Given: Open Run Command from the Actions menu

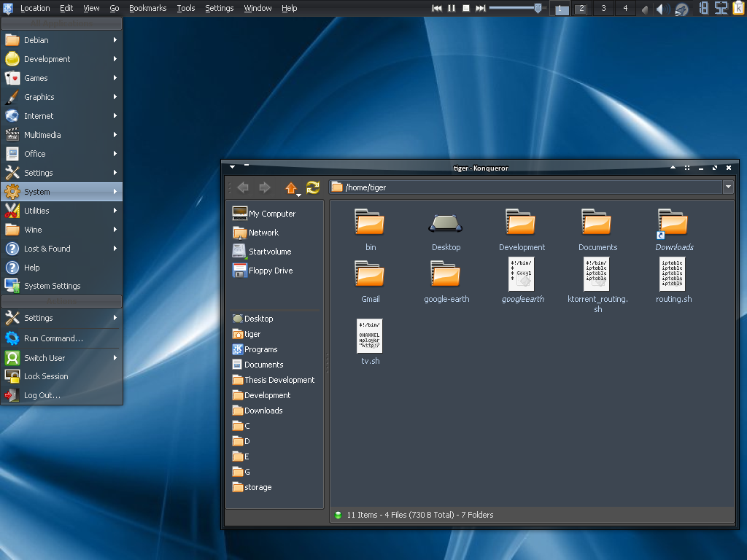Looking at the screenshot, I should coord(61,338).
